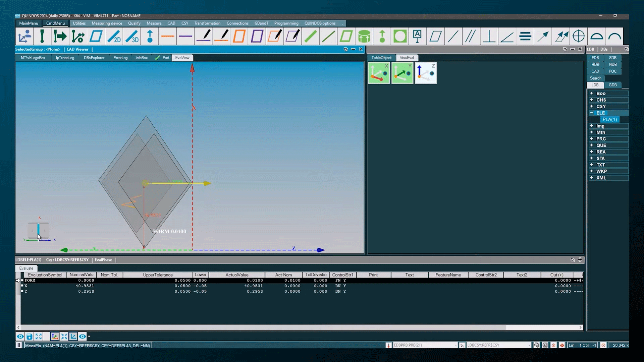The image size is (644, 362).
Task: Collapse the ELE tree node
Action: tap(592, 113)
